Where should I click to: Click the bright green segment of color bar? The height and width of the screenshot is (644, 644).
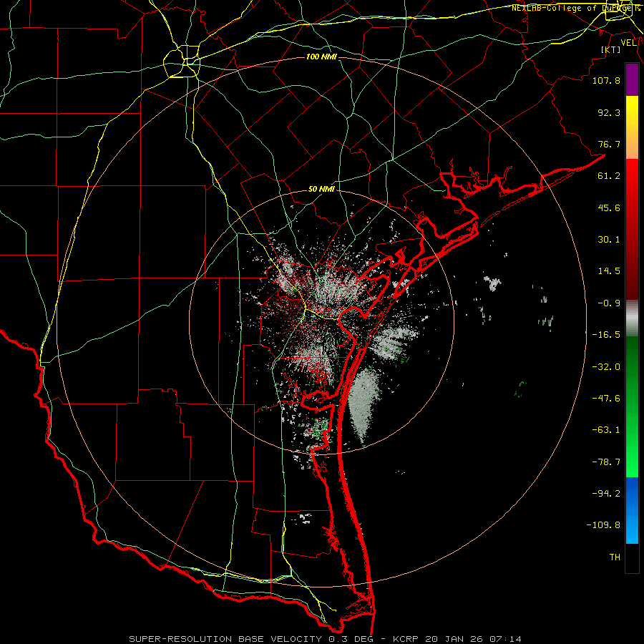tap(632, 406)
